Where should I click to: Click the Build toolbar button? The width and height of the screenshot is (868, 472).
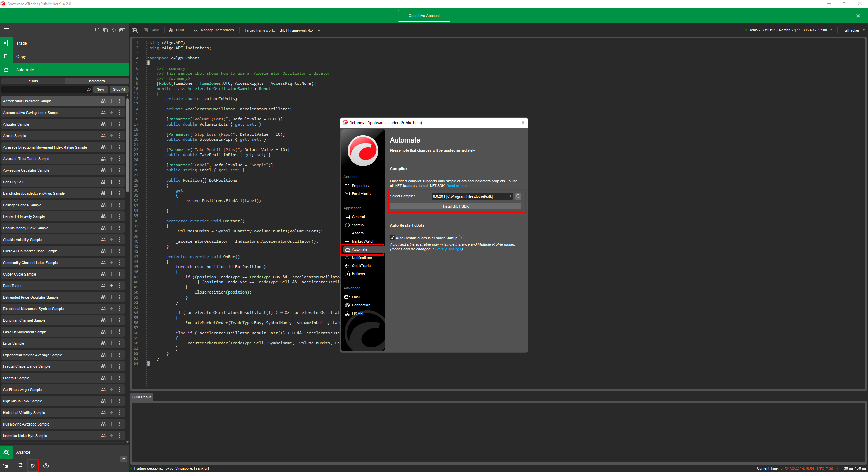tap(177, 30)
